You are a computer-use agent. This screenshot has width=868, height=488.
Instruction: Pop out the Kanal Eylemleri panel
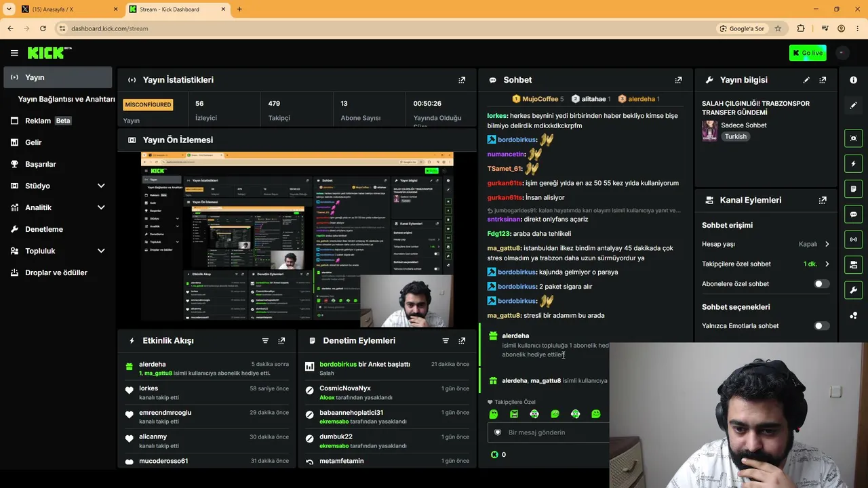click(823, 201)
